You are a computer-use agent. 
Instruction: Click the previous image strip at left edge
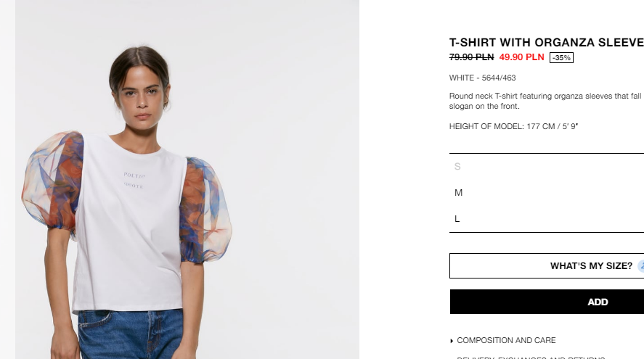click(x=7, y=179)
